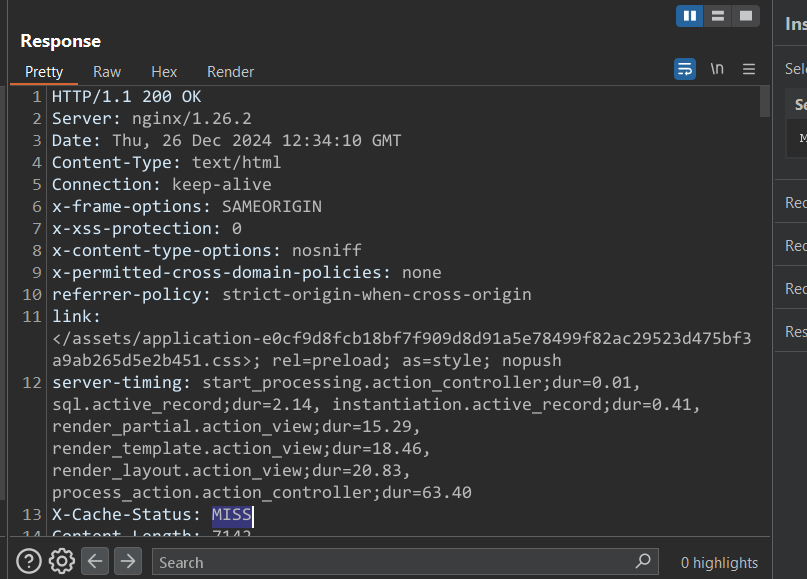Go to previous search match arrow
Viewport: 807px width, 579px height.
95,561
